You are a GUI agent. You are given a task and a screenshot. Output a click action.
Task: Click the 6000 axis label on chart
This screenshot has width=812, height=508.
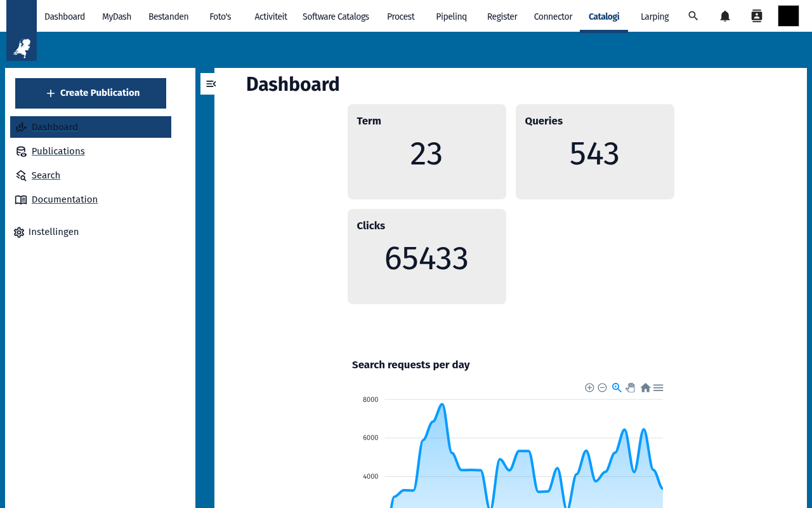[370, 438]
